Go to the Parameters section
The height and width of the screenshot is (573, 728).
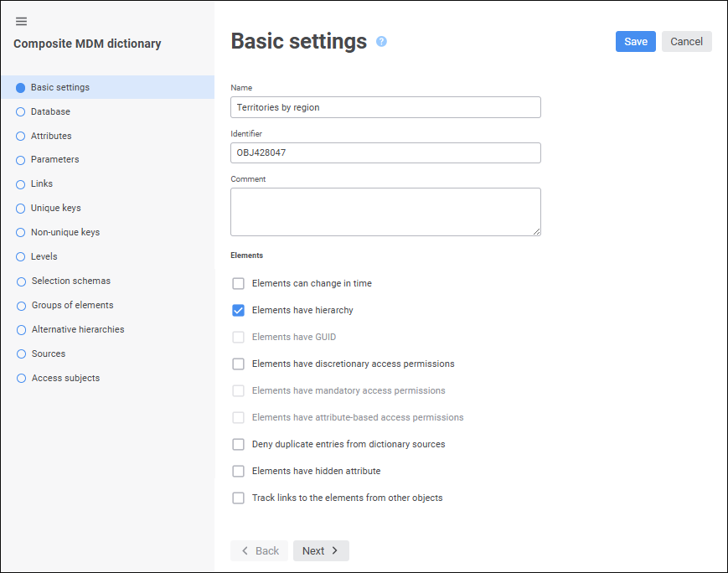pyautogui.click(x=54, y=159)
